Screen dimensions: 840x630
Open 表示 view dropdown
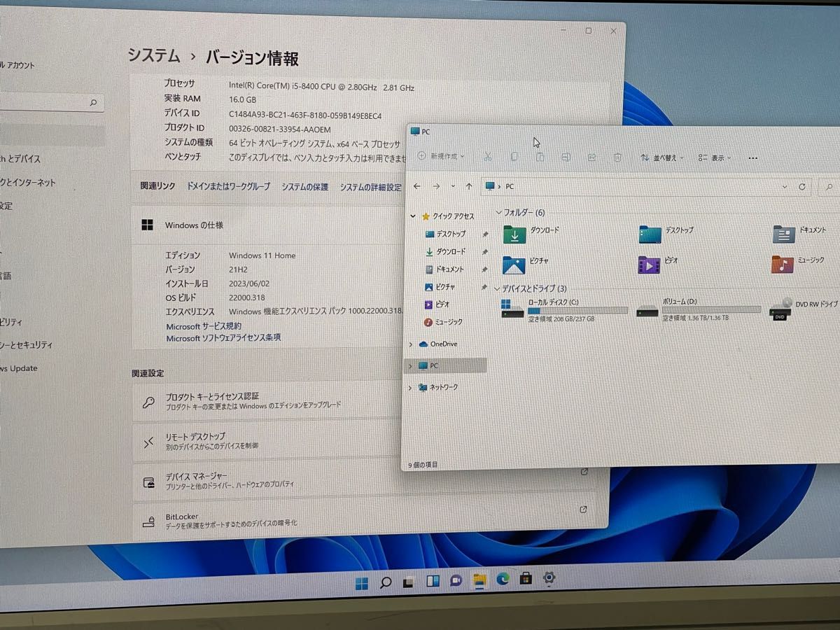tap(715, 159)
